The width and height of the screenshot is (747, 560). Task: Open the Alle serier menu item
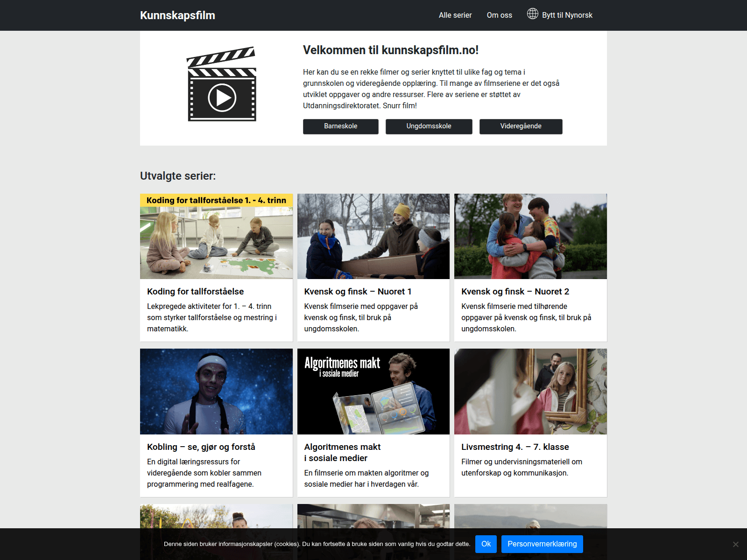click(455, 15)
